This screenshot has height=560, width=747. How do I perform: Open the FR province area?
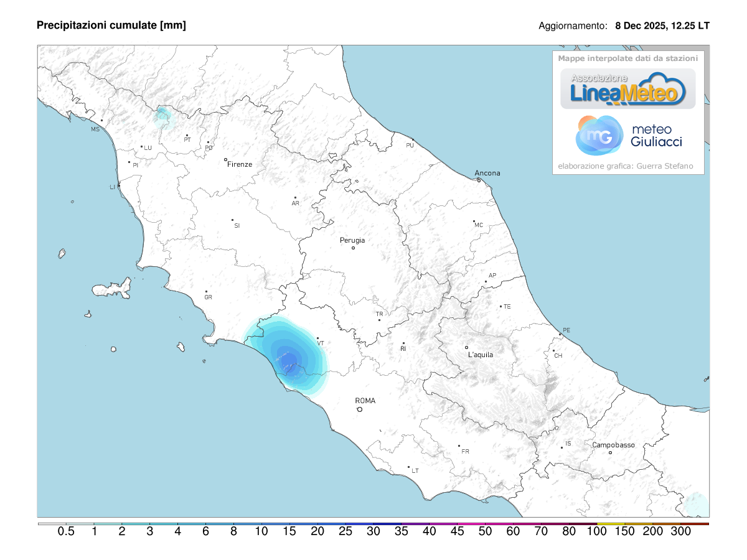pos(465,450)
